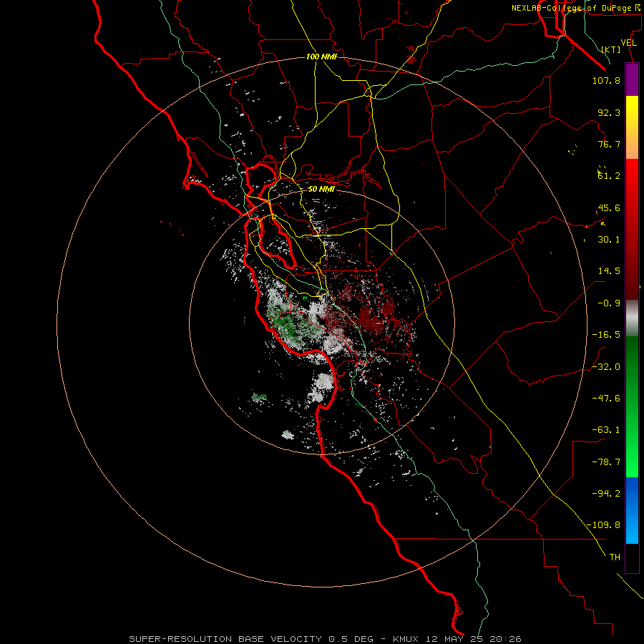Click the gray near-zero segment of color bar
Screen dimensions: 644x644
coord(632,318)
